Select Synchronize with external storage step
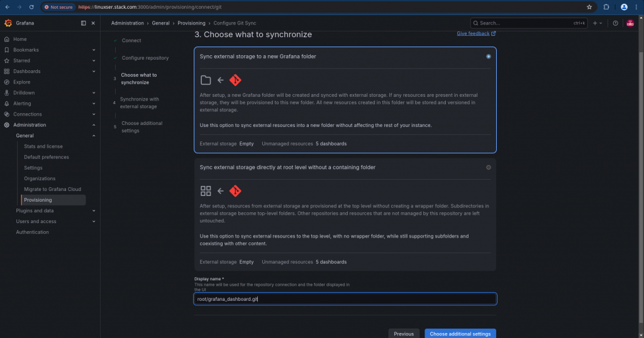 139,102
